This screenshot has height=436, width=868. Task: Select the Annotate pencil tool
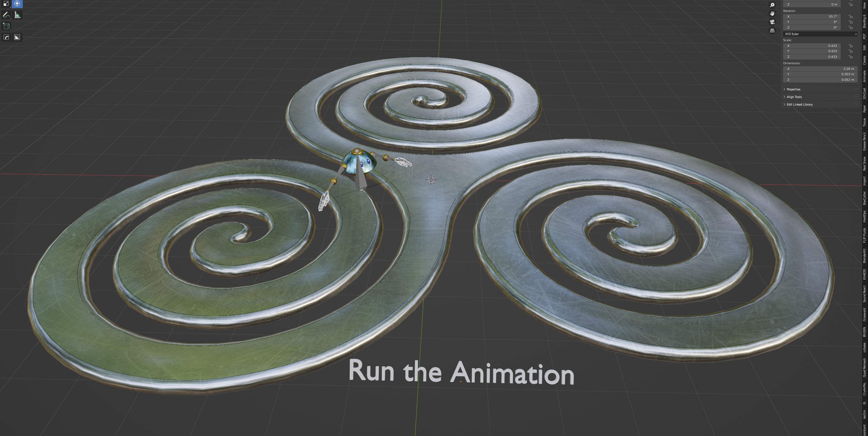[x=6, y=15]
